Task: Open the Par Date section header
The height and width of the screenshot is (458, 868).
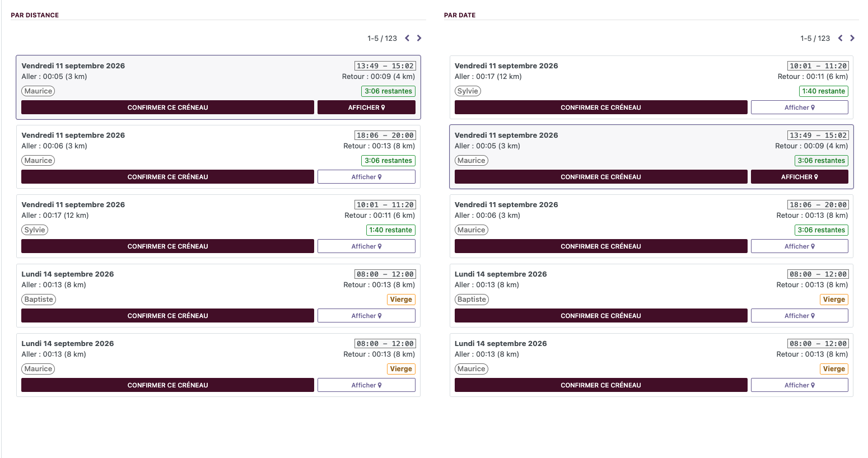Action: (x=460, y=15)
